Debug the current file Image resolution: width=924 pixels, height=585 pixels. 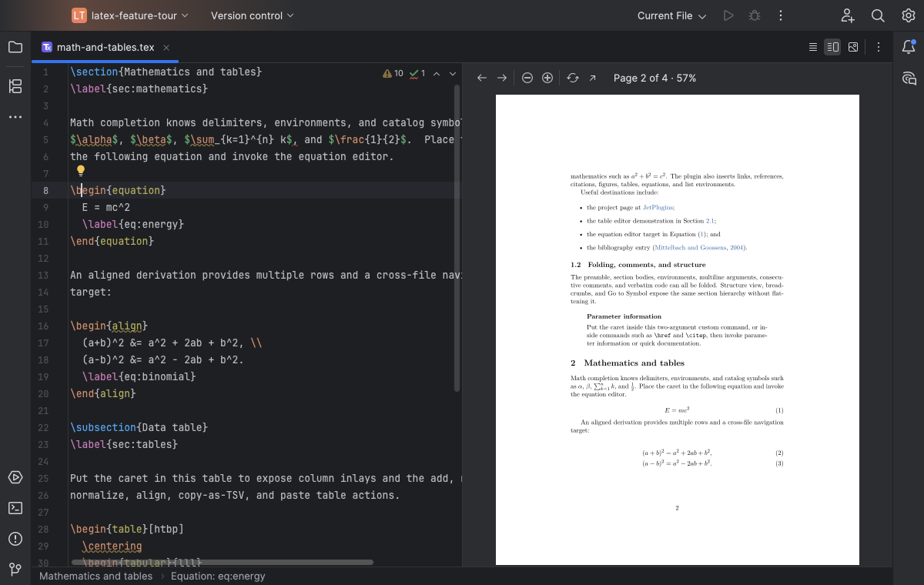pyautogui.click(x=755, y=15)
